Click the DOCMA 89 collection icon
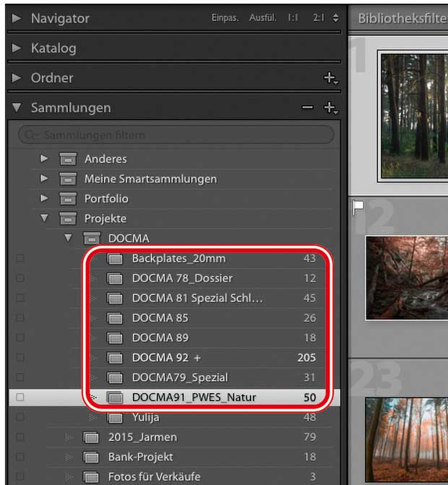The width and height of the screenshot is (448, 485). (x=115, y=338)
